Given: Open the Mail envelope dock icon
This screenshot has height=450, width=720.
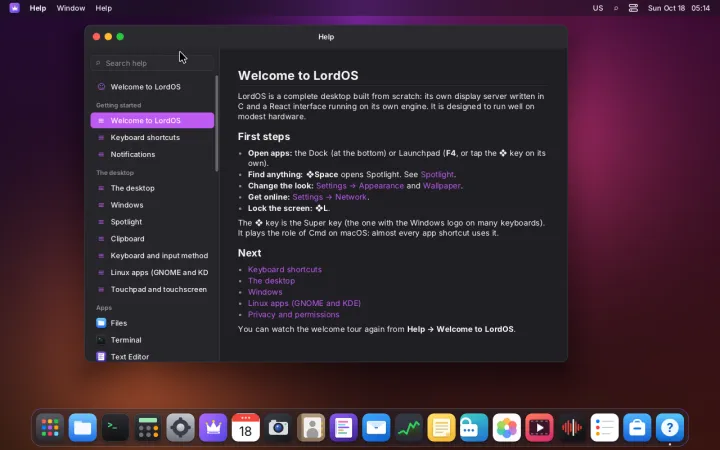Looking at the screenshot, I should point(376,428).
